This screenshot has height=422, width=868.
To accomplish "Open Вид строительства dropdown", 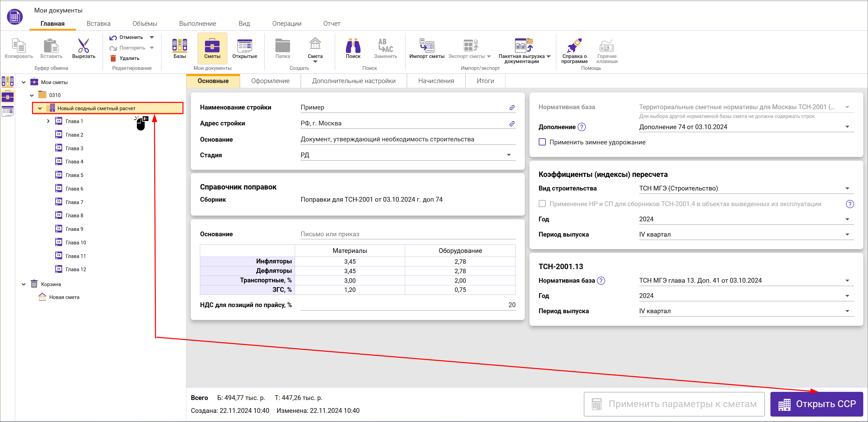I will tap(847, 188).
